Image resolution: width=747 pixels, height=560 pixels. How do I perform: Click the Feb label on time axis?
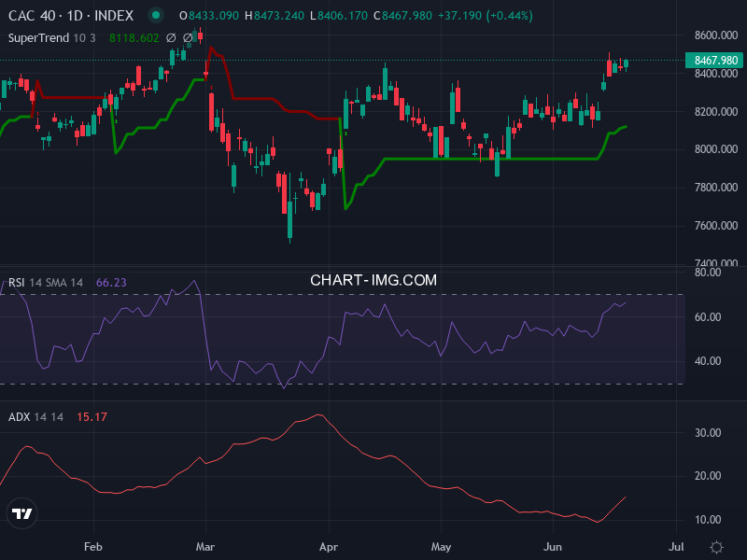pyautogui.click(x=92, y=547)
